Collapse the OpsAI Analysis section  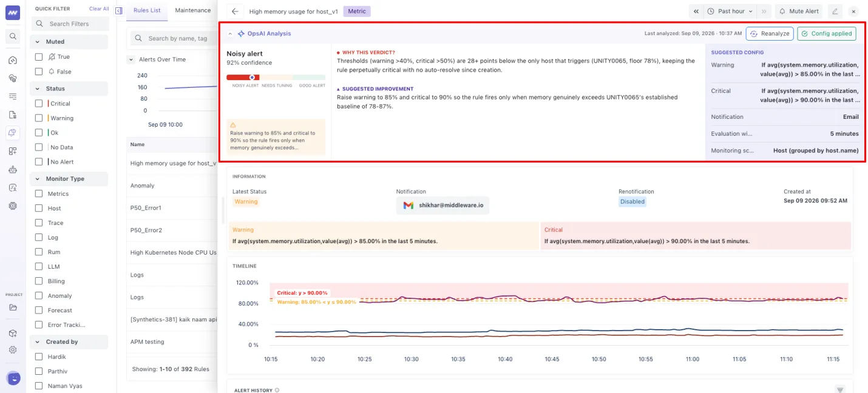coord(231,34)
